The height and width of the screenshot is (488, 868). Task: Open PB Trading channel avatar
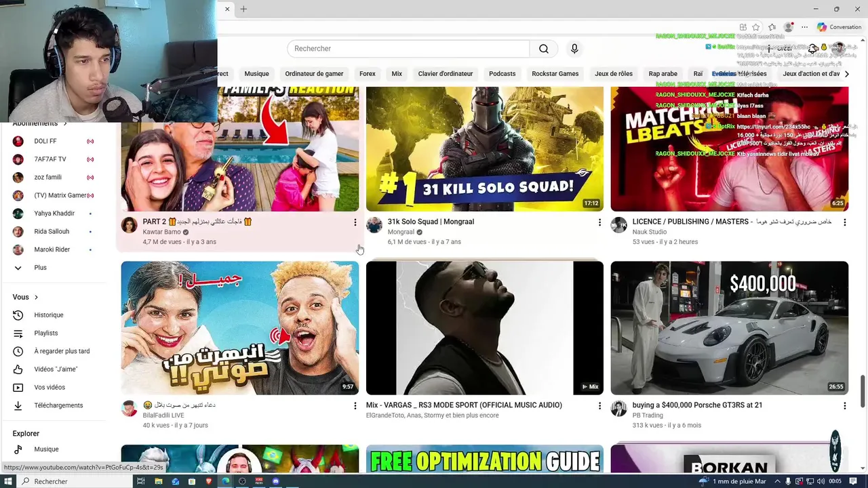click(x=618, y=409)
